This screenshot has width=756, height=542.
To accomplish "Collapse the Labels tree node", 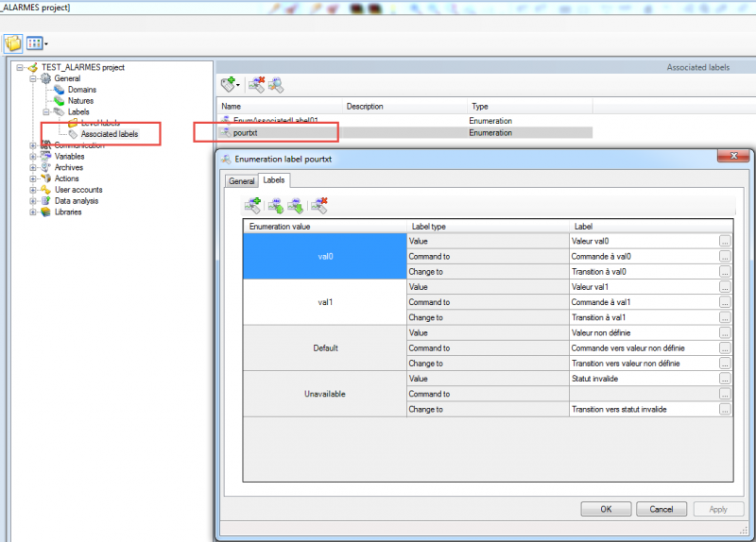I will [x=46, y=111].
